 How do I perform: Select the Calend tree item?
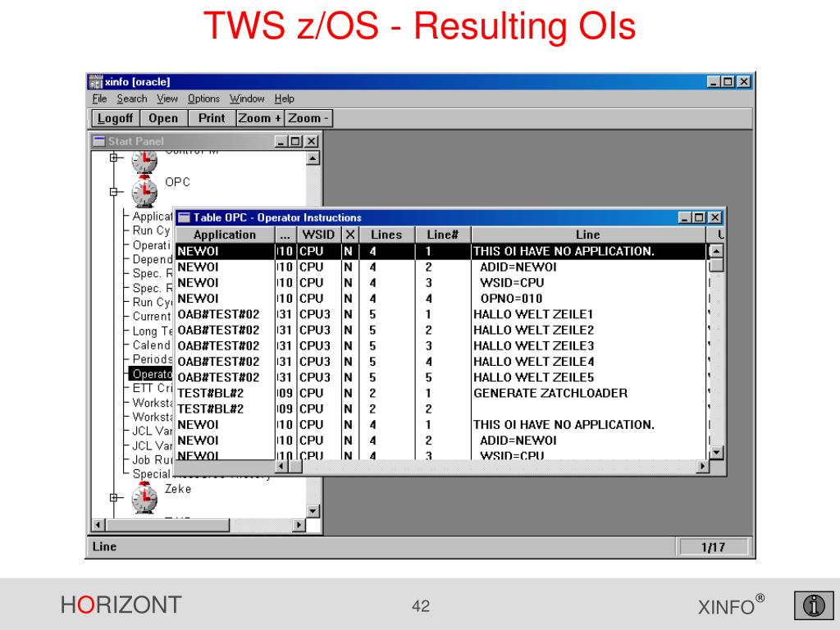(x=152, y=345)
